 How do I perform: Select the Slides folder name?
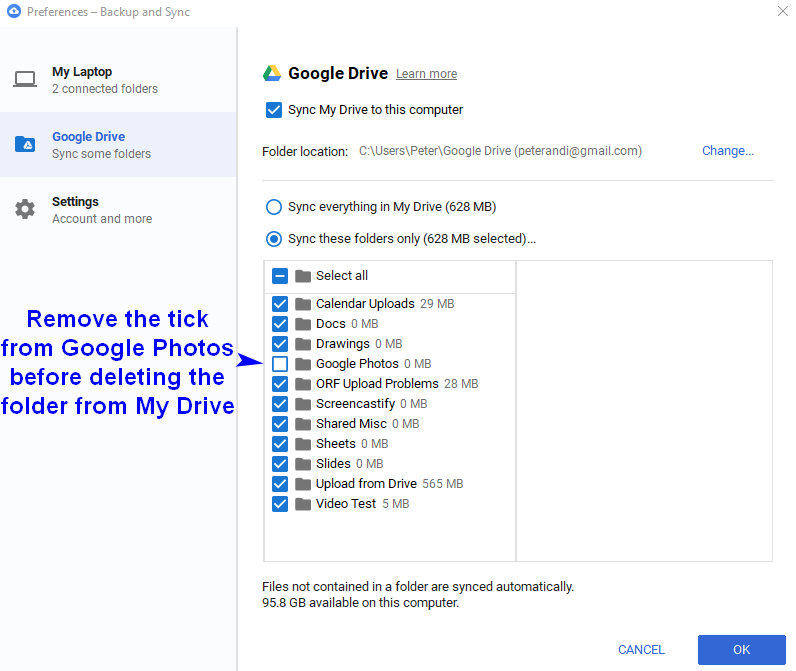pos(333,464)
